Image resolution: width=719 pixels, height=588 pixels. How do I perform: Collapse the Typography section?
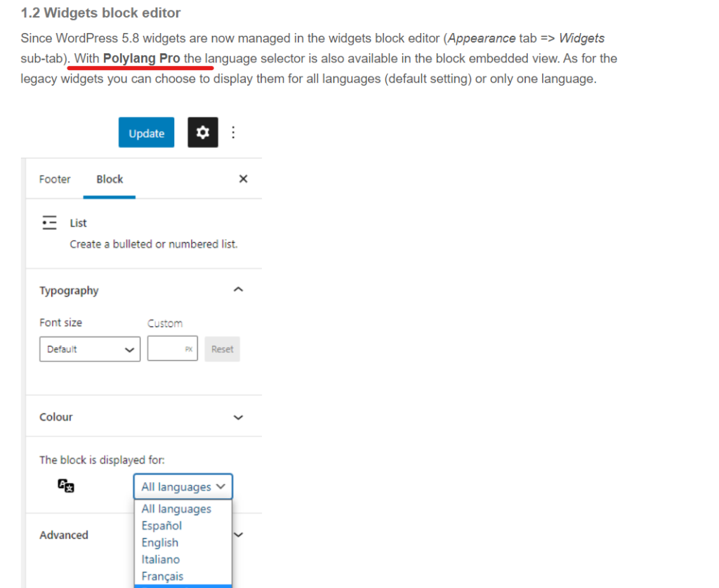tap(238, 290)
